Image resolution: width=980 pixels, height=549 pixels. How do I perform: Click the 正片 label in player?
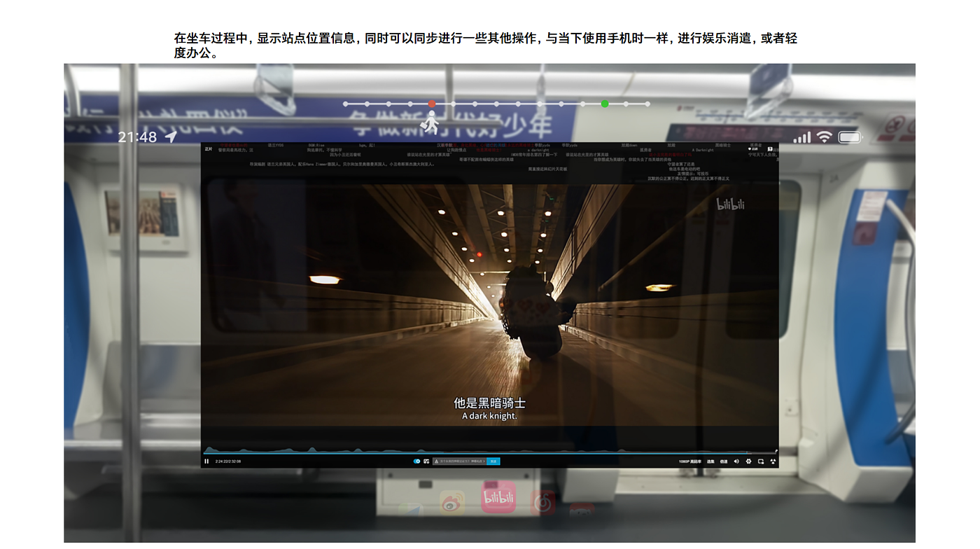tap(209, 149)
